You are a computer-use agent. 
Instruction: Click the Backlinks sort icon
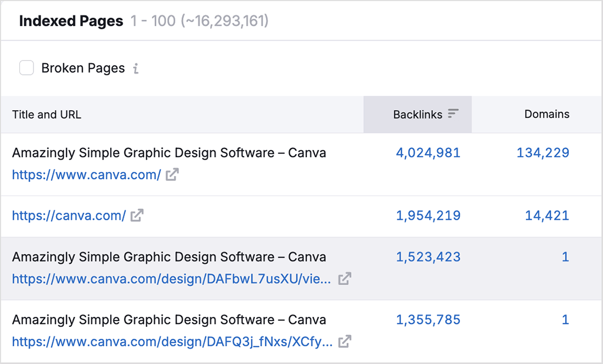453,114
